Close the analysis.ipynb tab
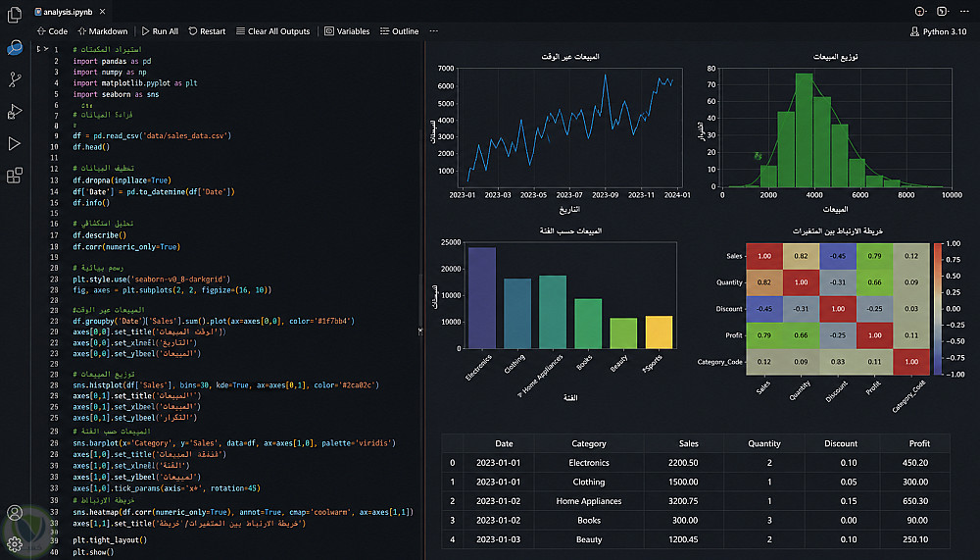 pos(103,12)
